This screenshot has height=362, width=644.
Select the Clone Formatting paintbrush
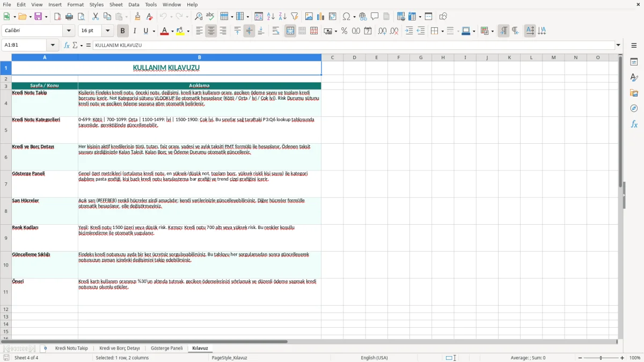click(x=138, y=17)
